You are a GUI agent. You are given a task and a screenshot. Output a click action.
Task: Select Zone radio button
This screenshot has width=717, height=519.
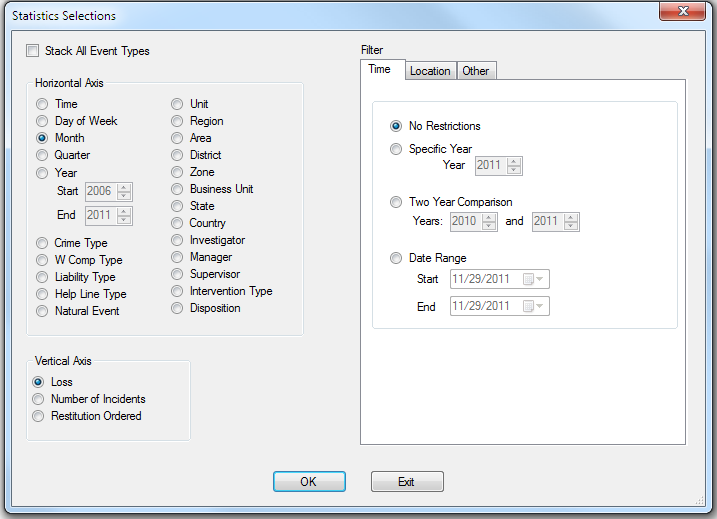click(x=177, y=172)
